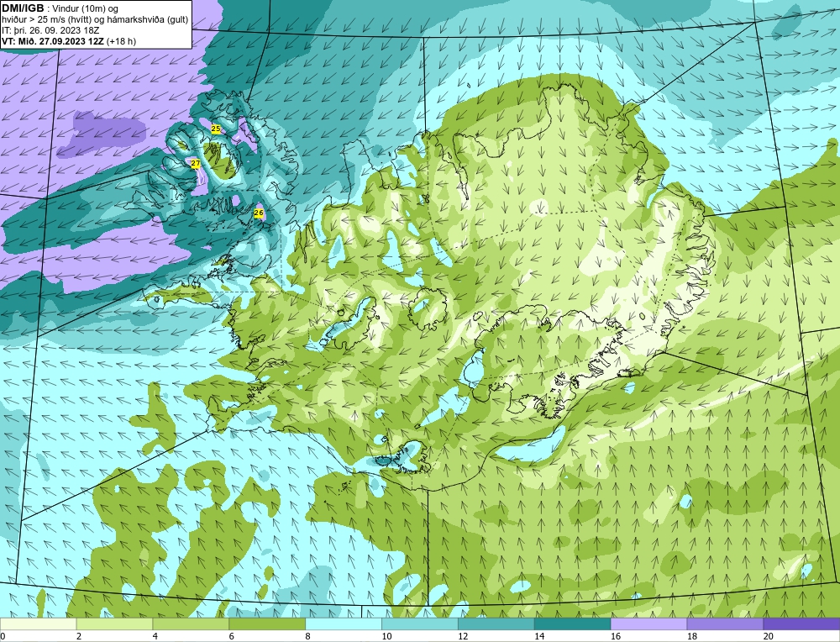Click legend scale number 14
Screen dimensions: 840x642
click(539, 636)
